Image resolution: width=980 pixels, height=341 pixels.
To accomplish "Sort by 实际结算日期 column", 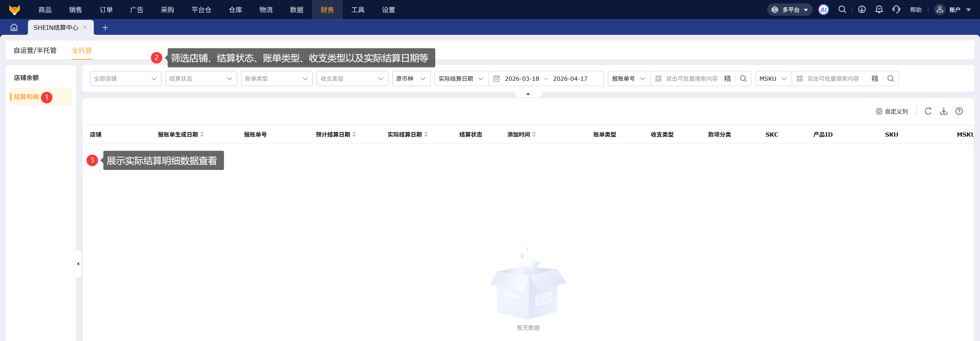I will pos(426,134).
